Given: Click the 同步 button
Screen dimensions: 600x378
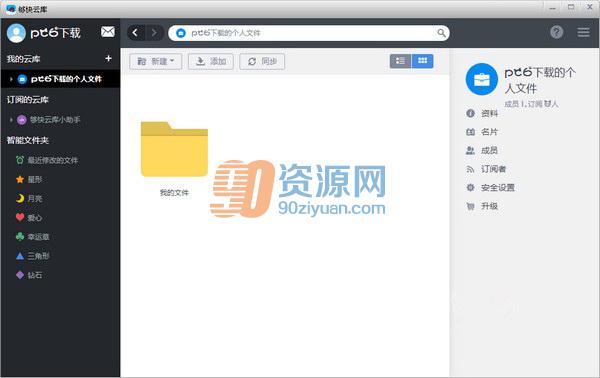Looking at the screenshot, I should 262,61.
